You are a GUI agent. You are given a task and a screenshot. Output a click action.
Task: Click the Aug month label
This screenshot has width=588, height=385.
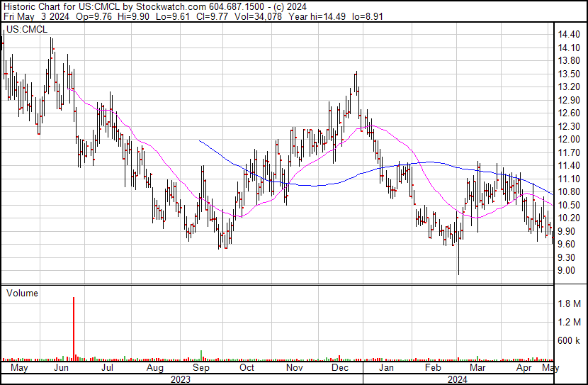155,368
